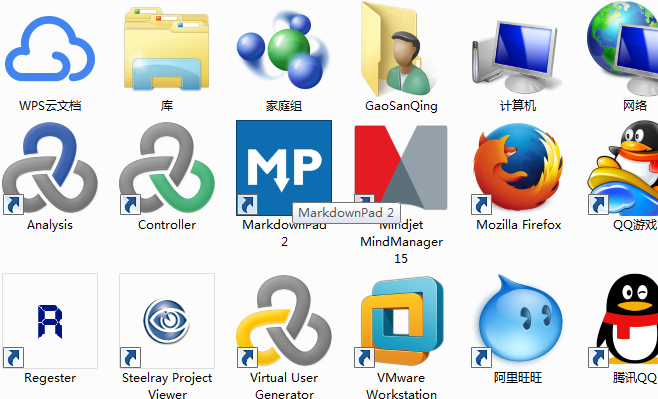
Task: Select the Analysis shortcut icon
Action: (50, 168)
